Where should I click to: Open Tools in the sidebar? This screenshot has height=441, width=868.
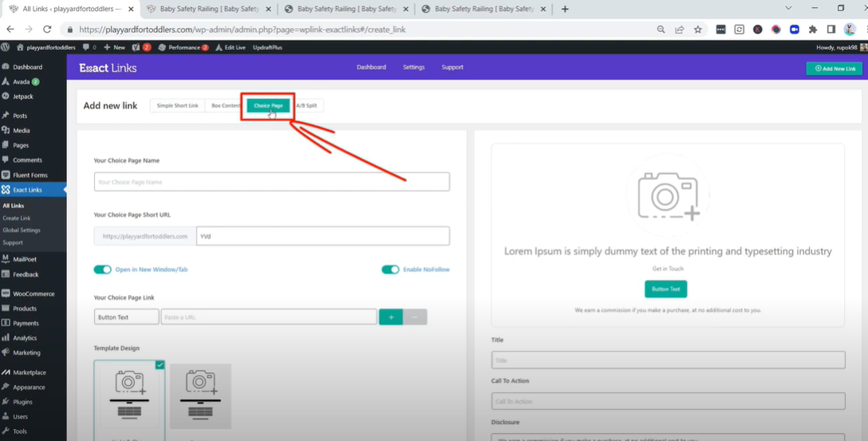pos(19,431)
